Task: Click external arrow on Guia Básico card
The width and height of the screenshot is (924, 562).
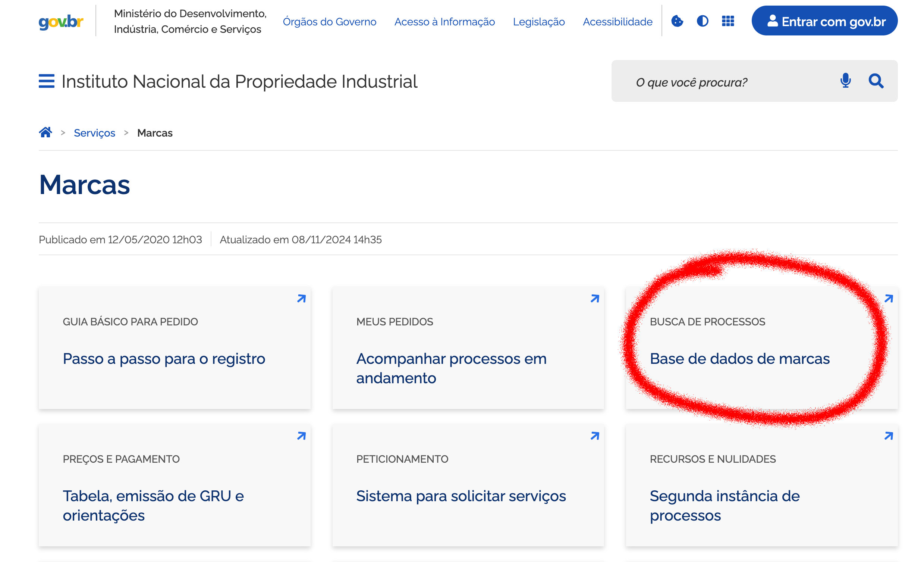Action: (x=302, y=299)
